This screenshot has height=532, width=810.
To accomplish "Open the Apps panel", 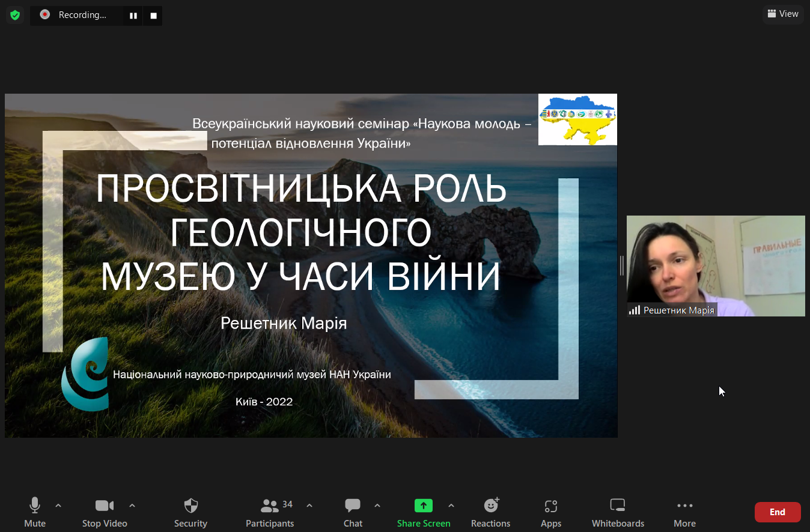I will pos(550,512).
